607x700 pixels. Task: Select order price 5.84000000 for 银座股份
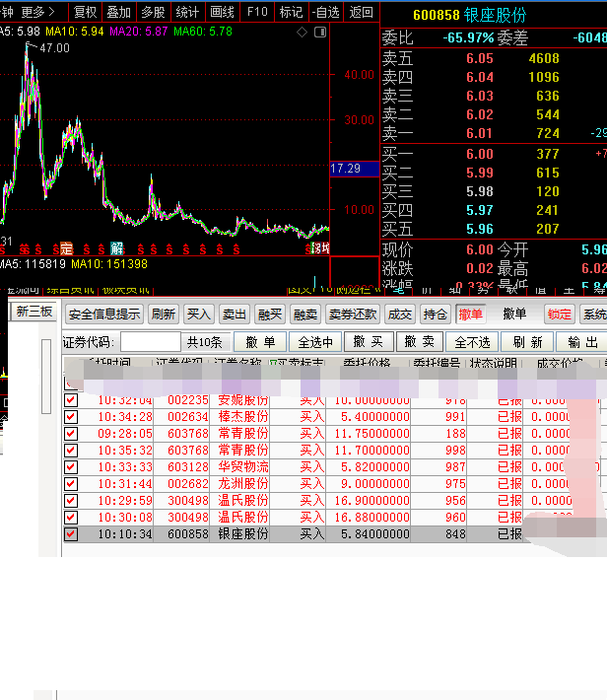tap(374, 534)
